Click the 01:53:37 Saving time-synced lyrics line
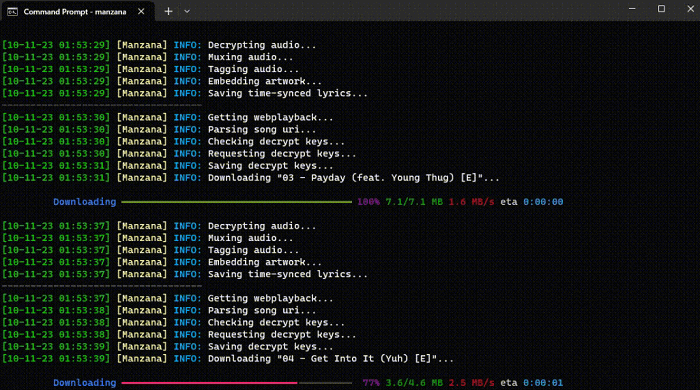This screenshot has height=390, width=700. pyautogui.click(x=185, y=274)
